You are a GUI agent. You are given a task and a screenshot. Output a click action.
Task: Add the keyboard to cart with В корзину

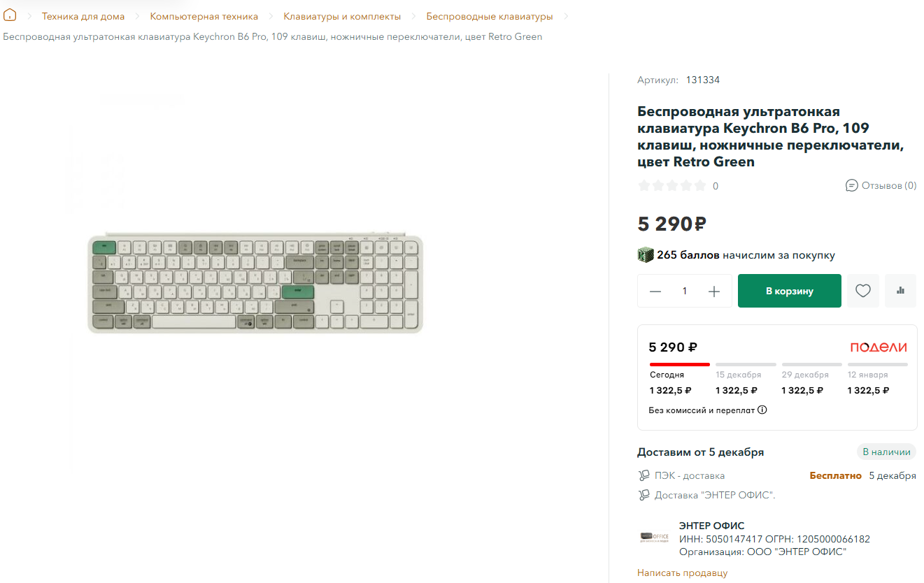tap(790, 291)
